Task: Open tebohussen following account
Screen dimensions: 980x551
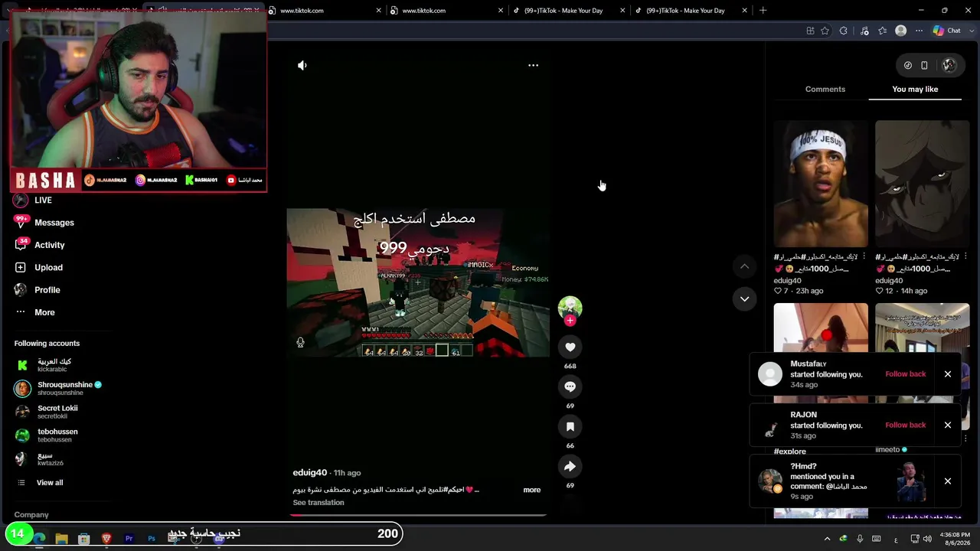Action: [47, 435]
